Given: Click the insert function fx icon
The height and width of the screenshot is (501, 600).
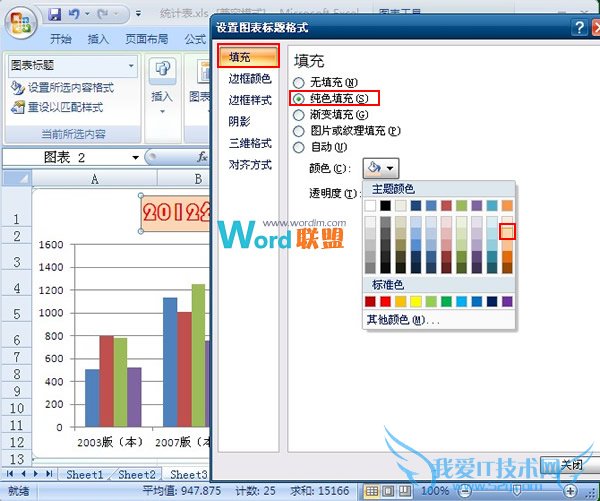Looking at the screenshot, I should 202,157.
